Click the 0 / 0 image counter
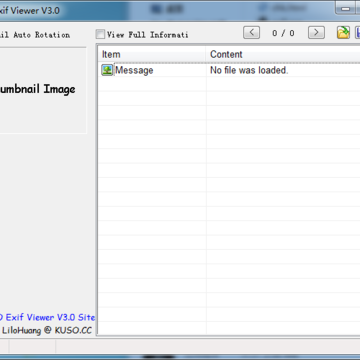 point(283,33)
